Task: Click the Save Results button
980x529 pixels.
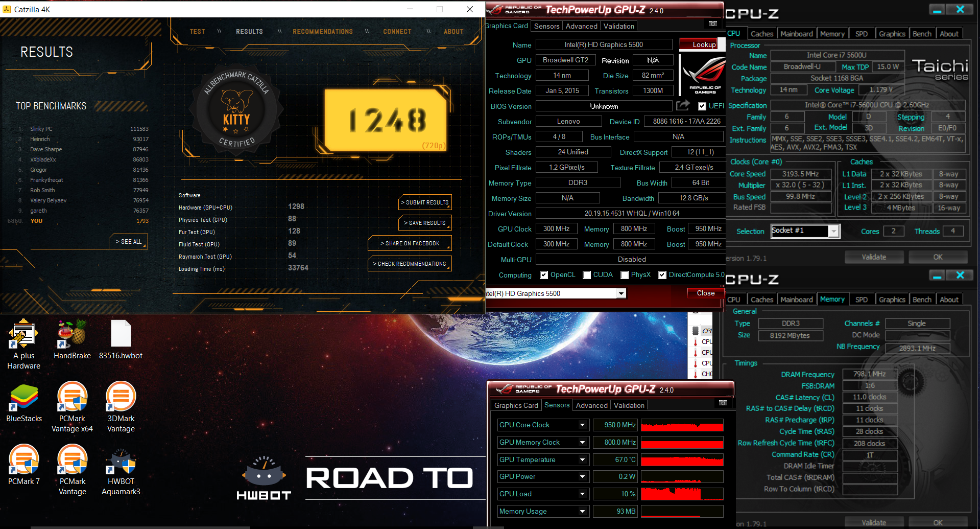Action: click(x=425, y=223)
